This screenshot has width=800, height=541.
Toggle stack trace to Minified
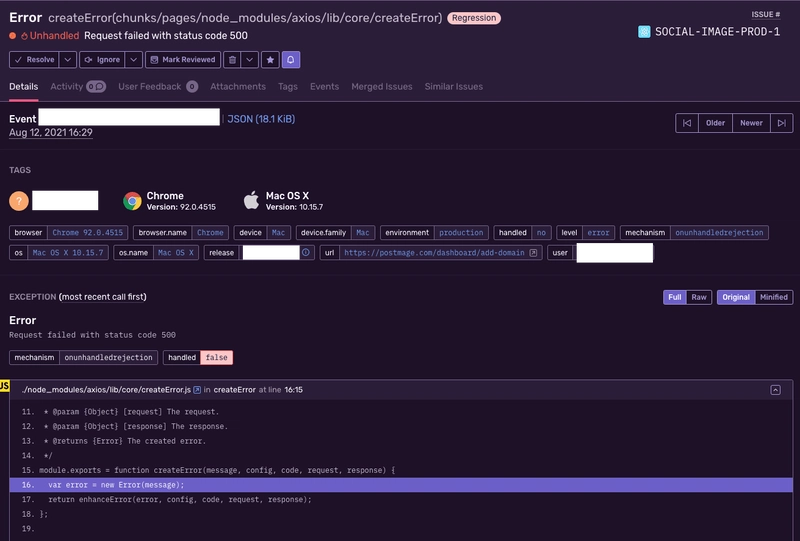773,297
